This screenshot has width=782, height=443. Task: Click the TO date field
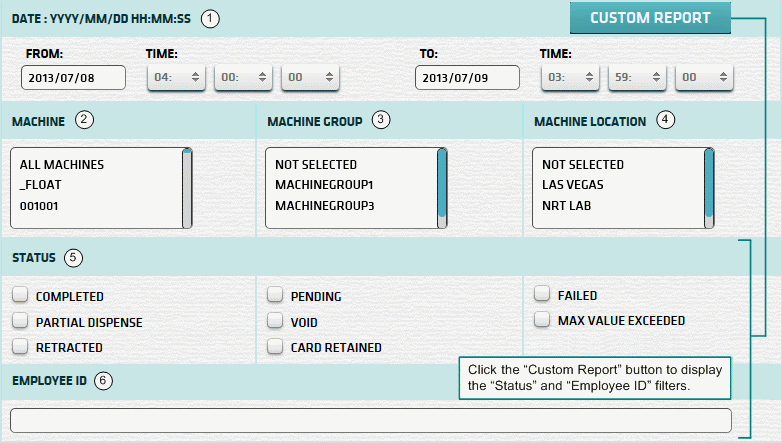coord(466,78)
